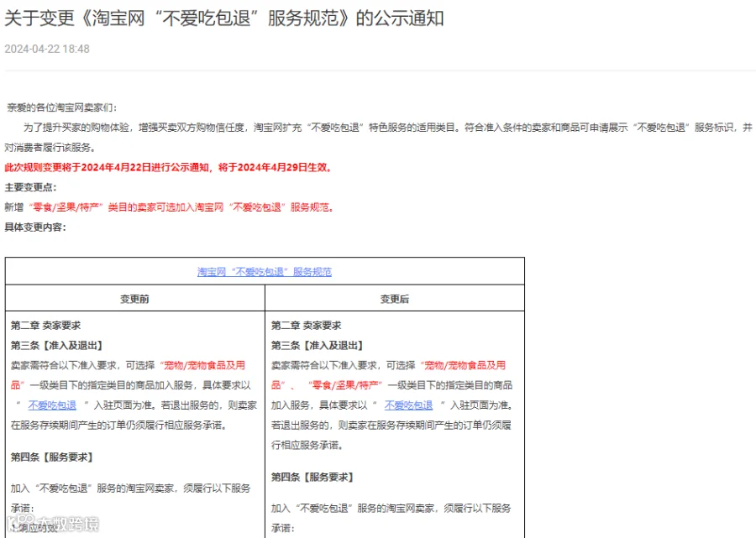Open the 不爱吃包退 link in 变更前 column
Image resolution: width=756 pixels, height=538 pixels.
(x=52, y=405)
